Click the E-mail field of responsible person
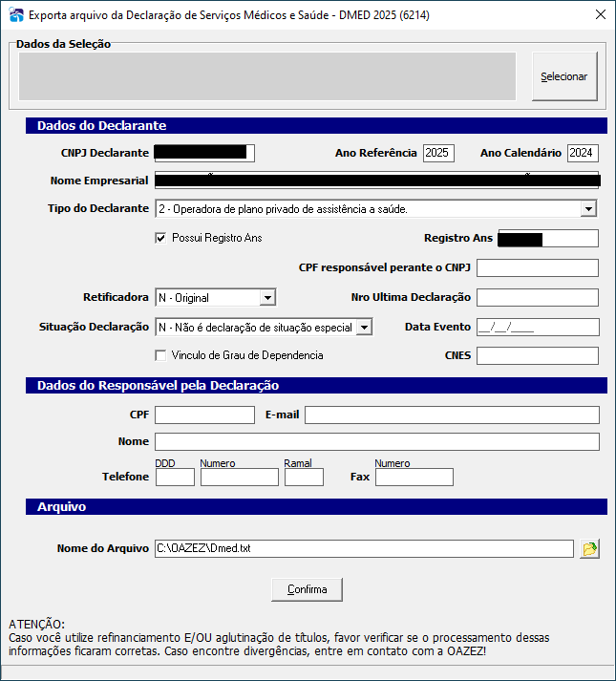Screen dimensions: 616x681 [452, 415]
